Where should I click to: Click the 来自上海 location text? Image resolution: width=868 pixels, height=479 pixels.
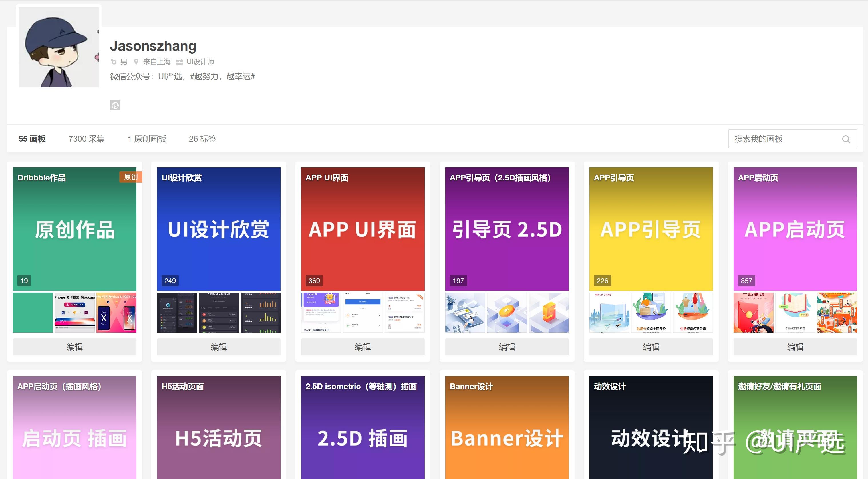coord(157,62)
